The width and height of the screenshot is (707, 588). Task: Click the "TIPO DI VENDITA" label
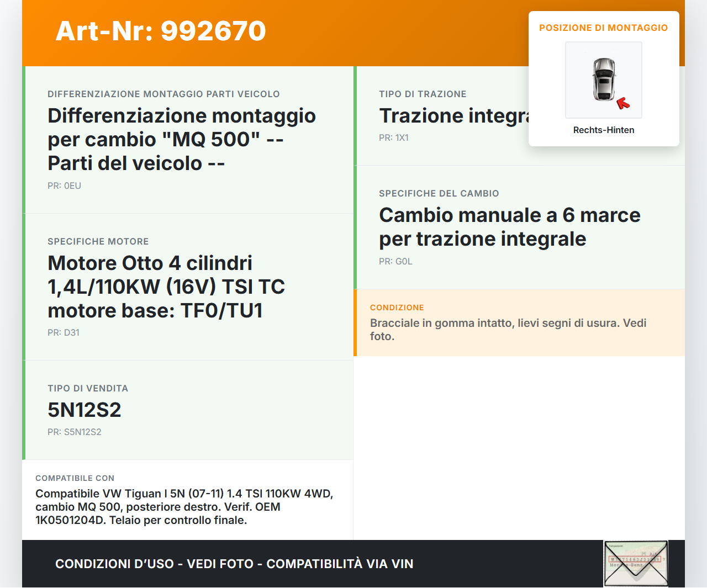point(88,388)
